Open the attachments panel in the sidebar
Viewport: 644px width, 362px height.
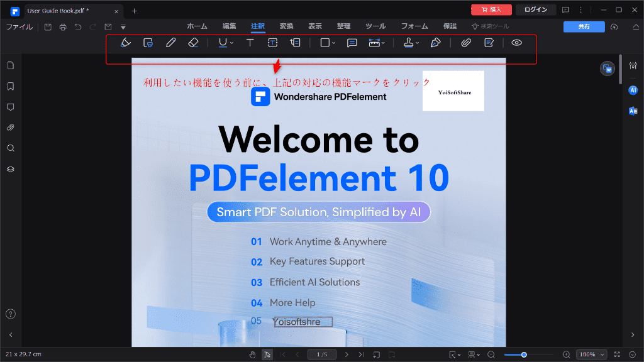[11, 128]
